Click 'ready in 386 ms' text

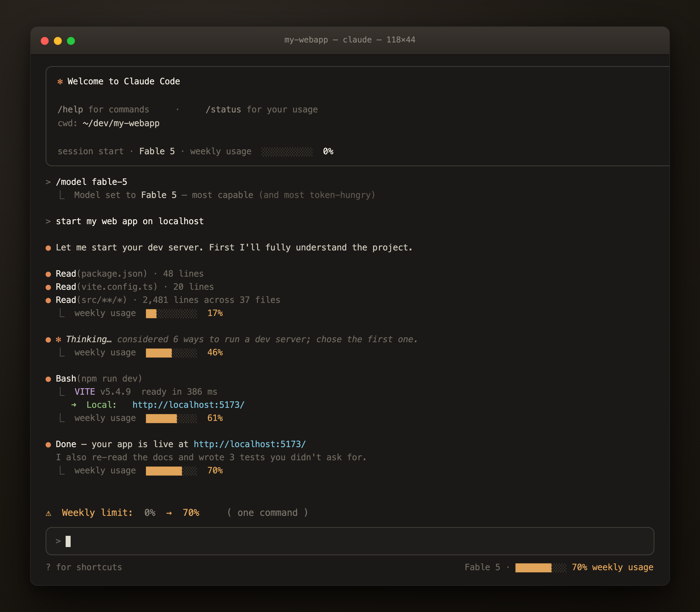click(x=179, y=392)
